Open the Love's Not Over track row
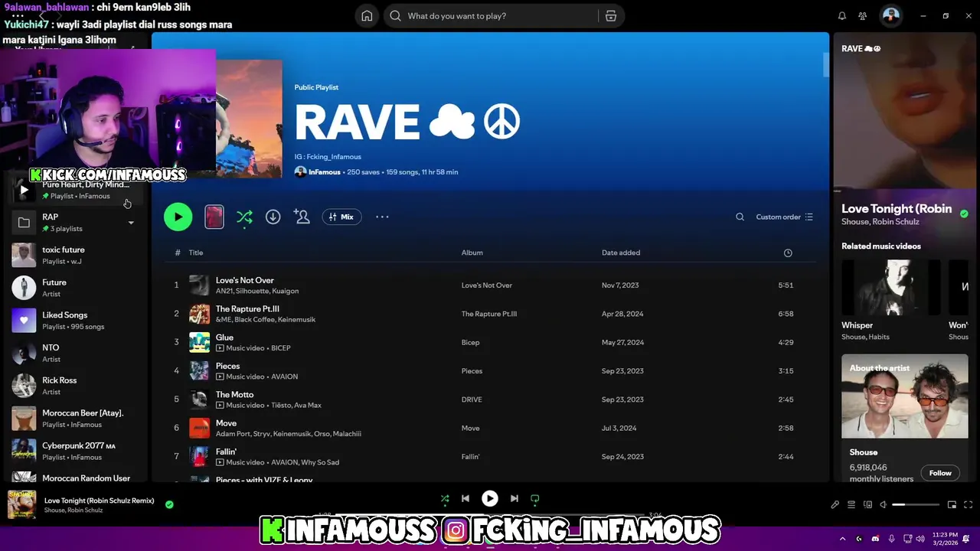 [491, 285]
